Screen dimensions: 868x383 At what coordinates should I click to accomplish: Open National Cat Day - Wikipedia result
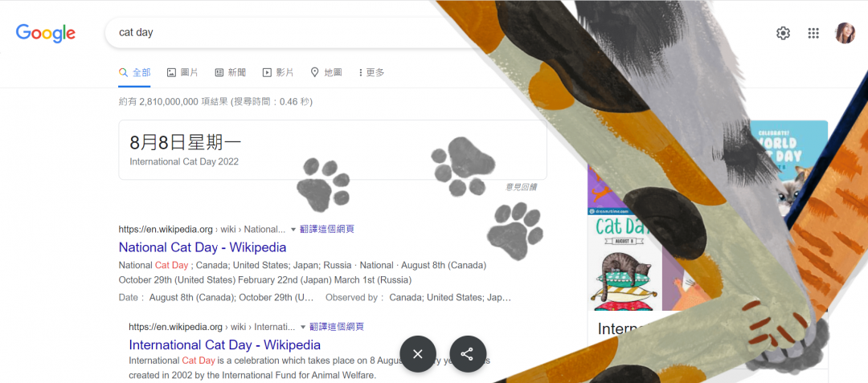click(x=203, y=247)
